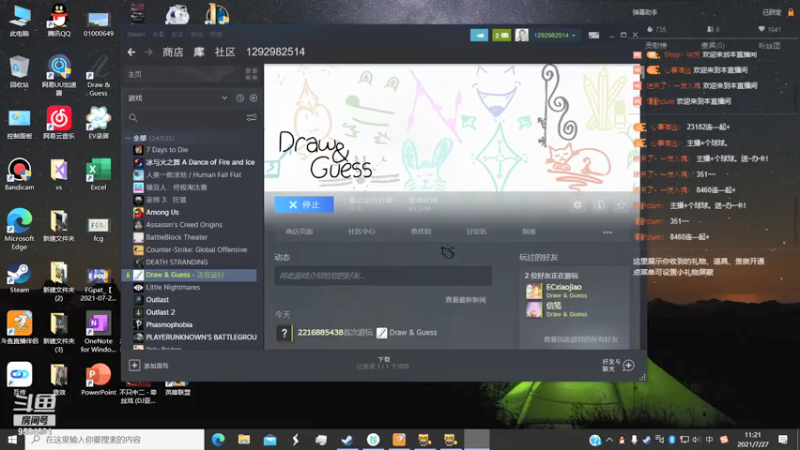Select DEATH STRANDING in library
This screenshot has width=800, height=450.
177,262
